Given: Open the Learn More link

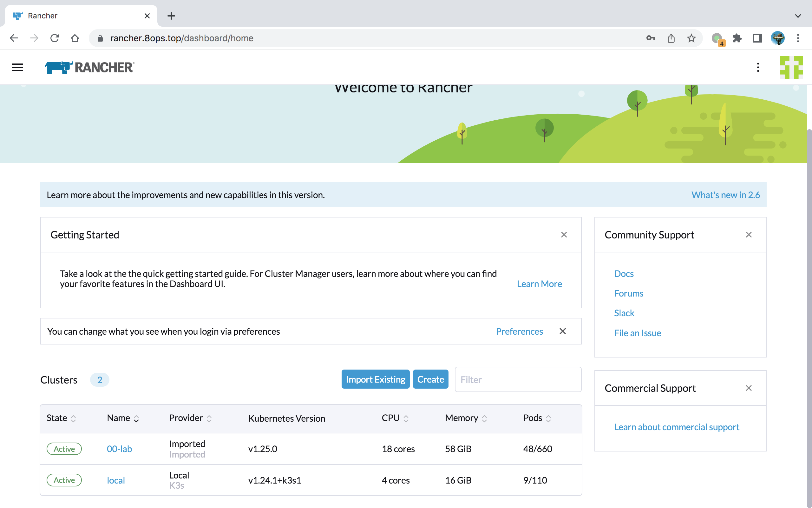Looking at the screenshot, I should [x=539, y=284].
